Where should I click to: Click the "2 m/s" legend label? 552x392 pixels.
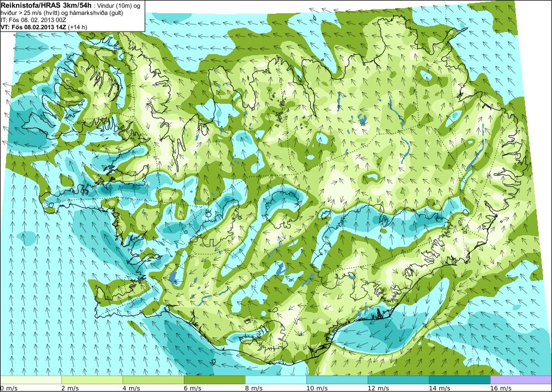70,388
